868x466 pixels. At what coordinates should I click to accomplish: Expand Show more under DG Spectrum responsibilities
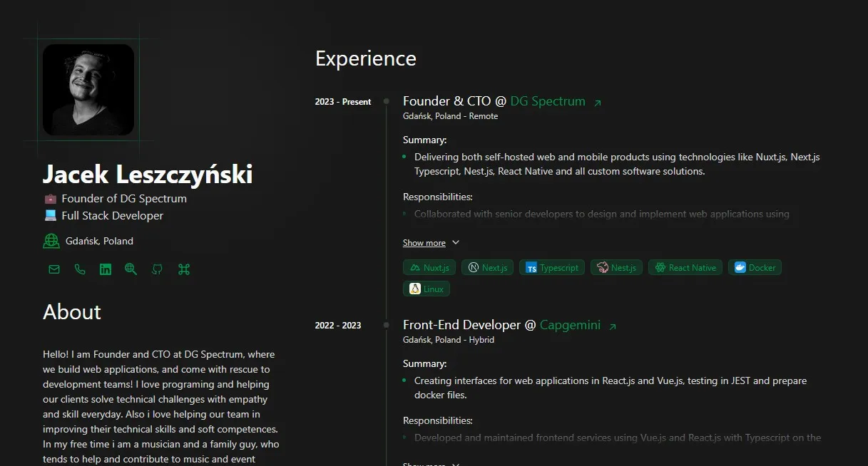(423, 243)
